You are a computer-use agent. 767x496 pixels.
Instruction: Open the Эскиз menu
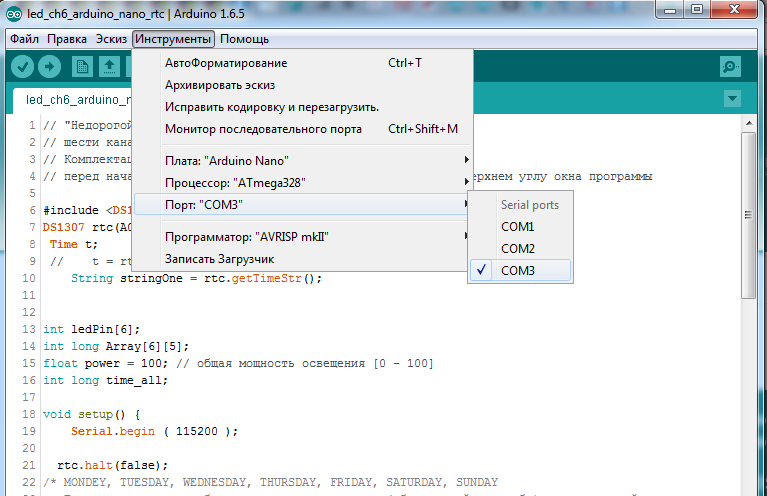pos(111,39)
